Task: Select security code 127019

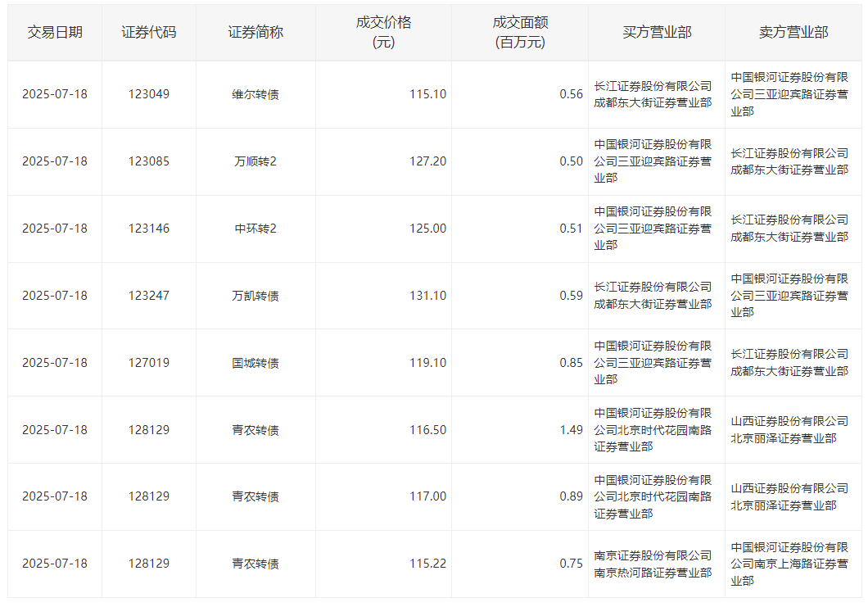Action: 149,363
